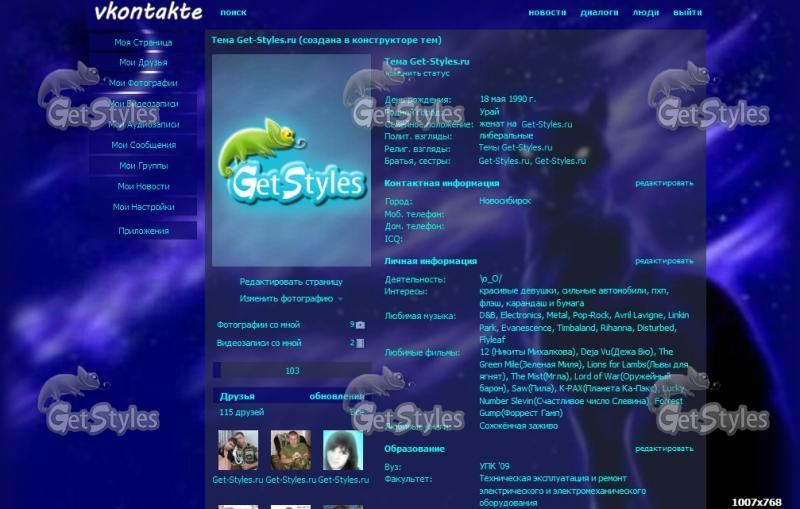Open first friend's avatar thumbnail

[x=238, y=451]
